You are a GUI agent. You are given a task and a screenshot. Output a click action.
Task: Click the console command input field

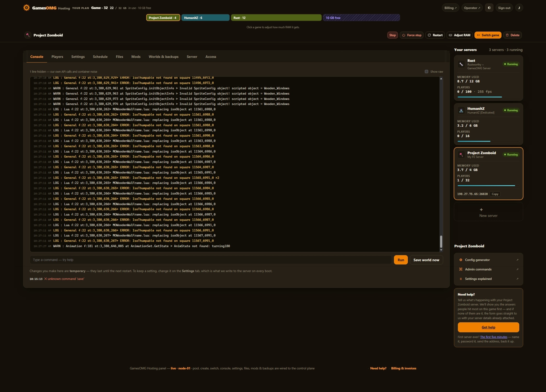(x=211, y=260)
